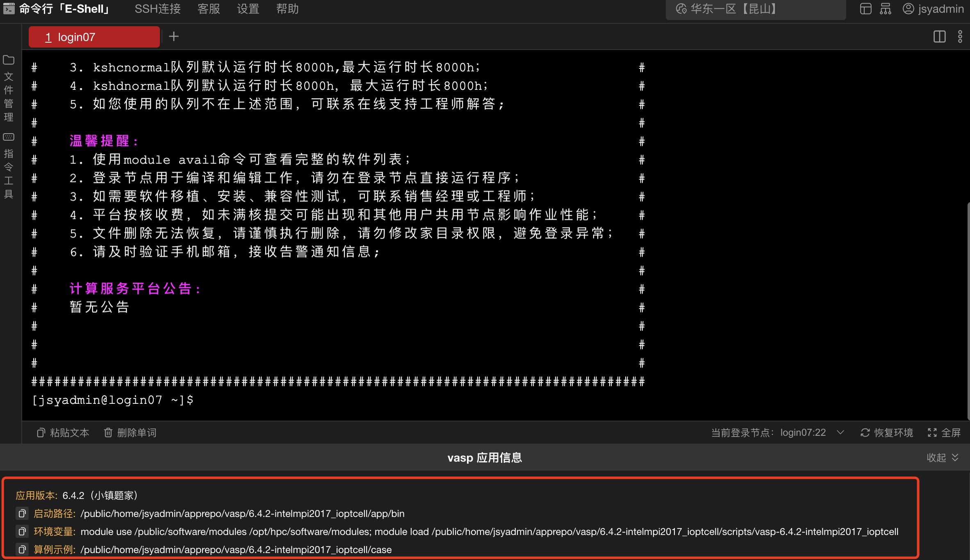The width and height of the screenshot is (970, 560).
Task: Expand the login07:22 node dropdown
Action: coord(840,433)
